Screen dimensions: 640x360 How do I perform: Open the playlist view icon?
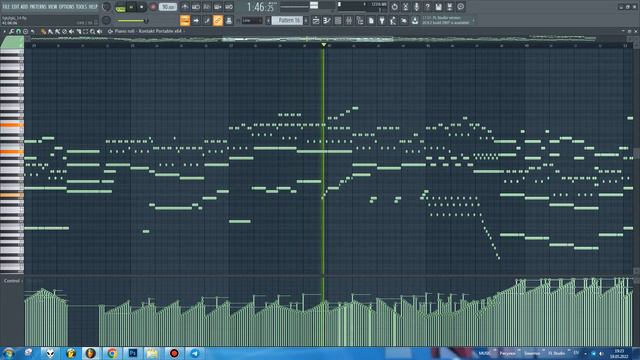316,20
